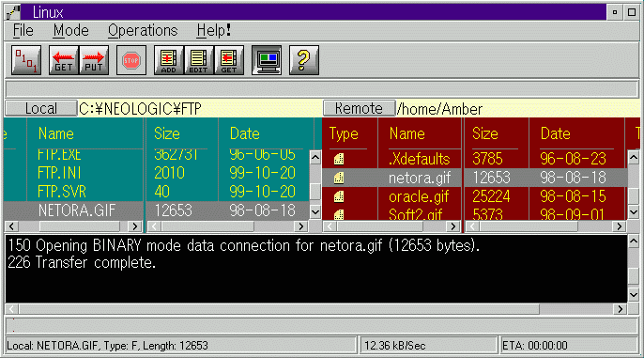This screenshot has width=644, height=358.
Task: Click remote size value 25224
Action: [491, 196]
